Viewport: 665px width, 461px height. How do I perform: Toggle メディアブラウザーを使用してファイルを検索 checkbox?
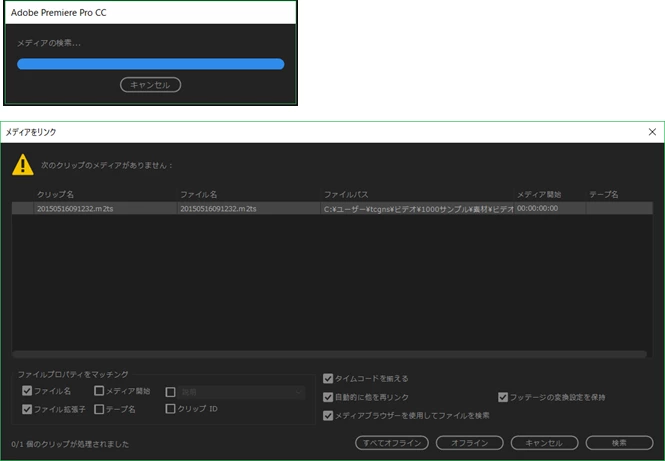tap(328, 416)
